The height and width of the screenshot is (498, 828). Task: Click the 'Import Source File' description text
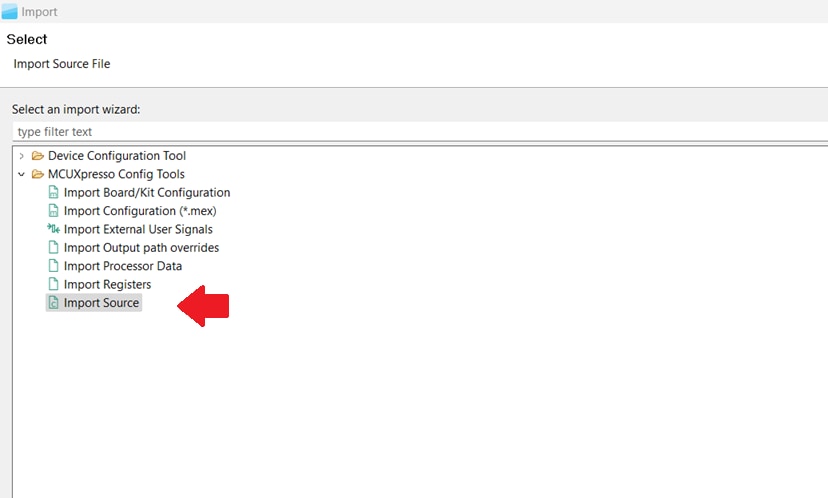pos(62,64)
